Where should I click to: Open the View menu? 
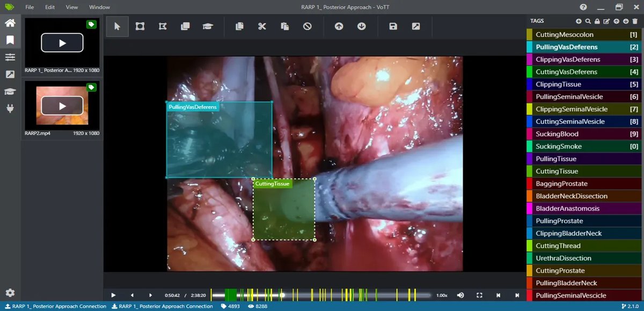coord(72,8)
